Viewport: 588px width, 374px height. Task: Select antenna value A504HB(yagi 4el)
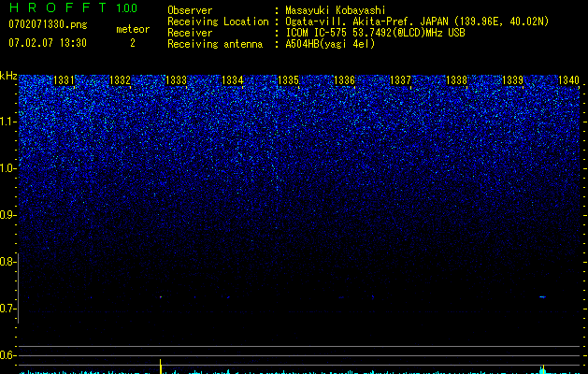[x=330, y=44]
